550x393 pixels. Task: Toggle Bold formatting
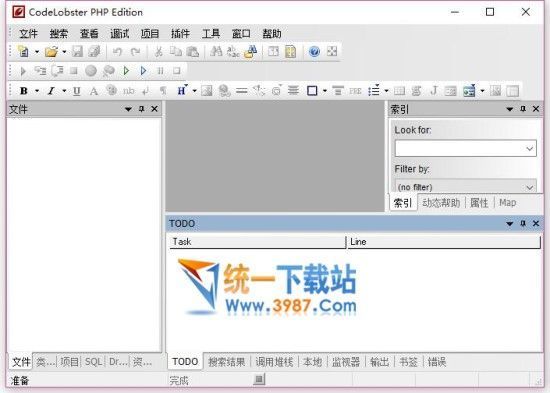point(24,91)
